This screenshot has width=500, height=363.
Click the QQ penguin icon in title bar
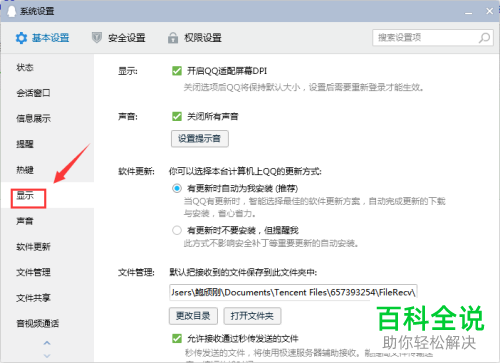point(12,11)
